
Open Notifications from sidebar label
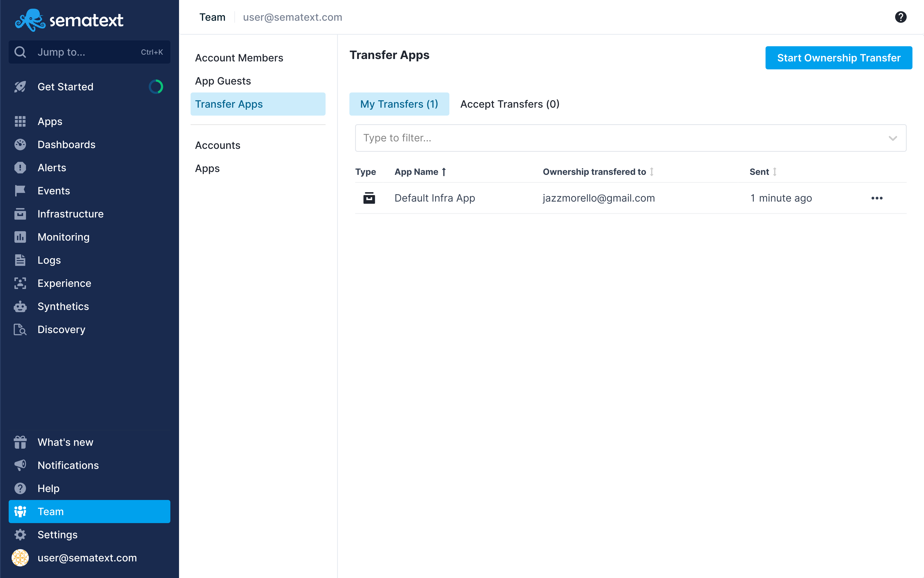(x=68, y=465)
